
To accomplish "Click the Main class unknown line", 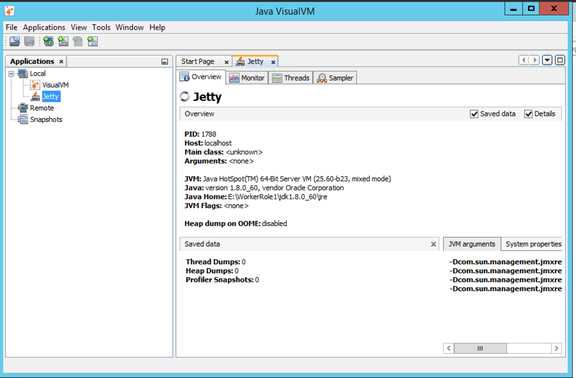I will (x=223, y=152).
